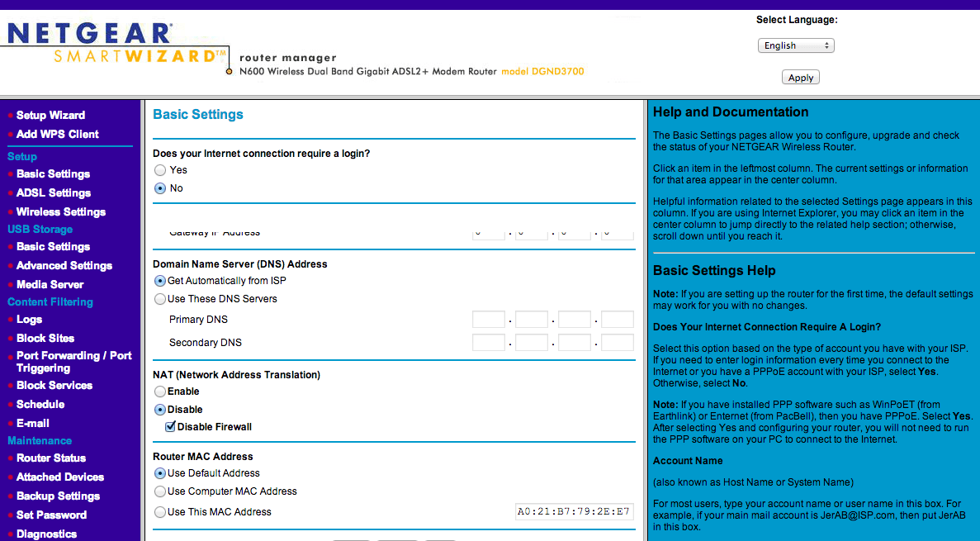Open Wireless Settings page
The height and width of the screenshot is (541, 980).
61,211
